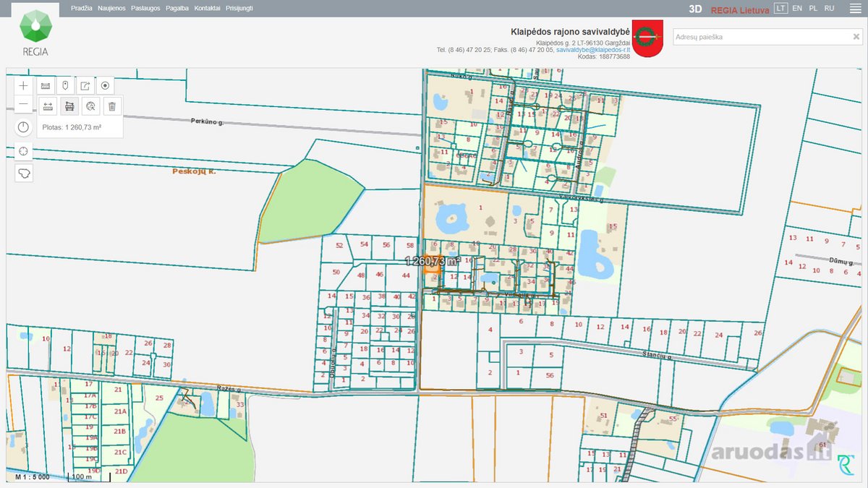
Task: Switch language to RU
Action: (830, 8)
